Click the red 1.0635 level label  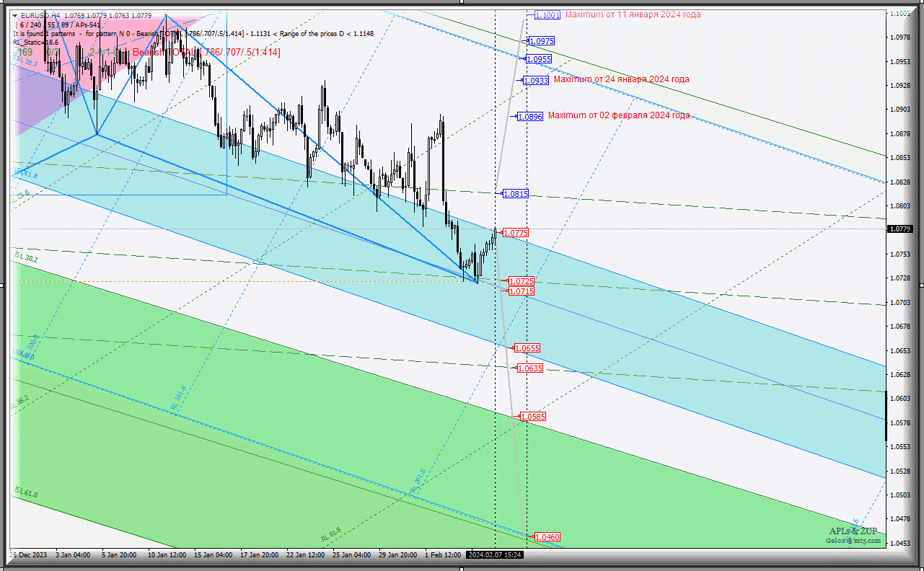pyautogui.click(x=530, y=368)
